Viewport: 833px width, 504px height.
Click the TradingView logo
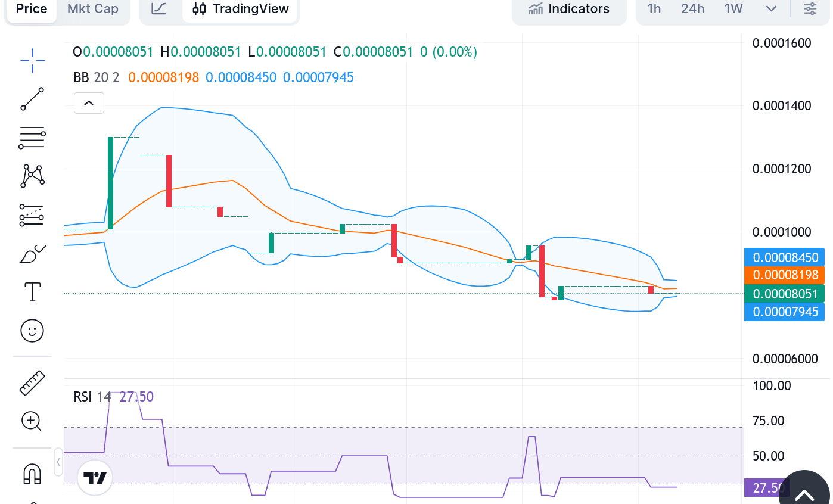pos(95,478)
